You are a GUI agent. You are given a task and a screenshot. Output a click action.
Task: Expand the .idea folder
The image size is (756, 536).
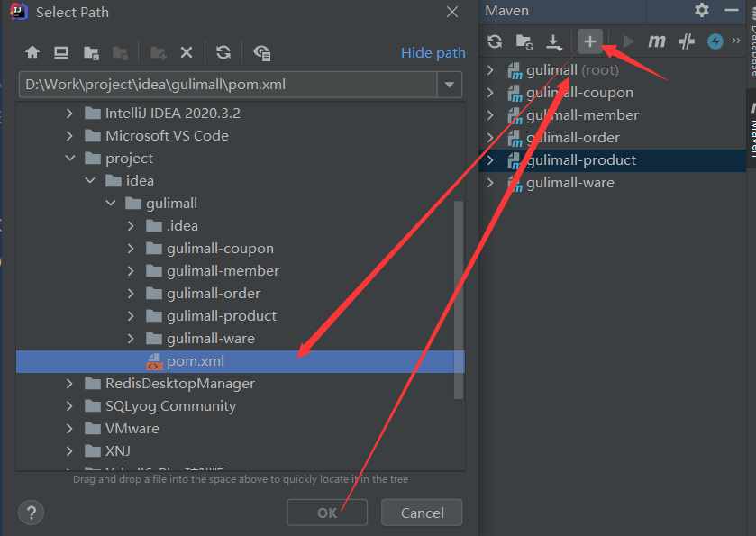131,226
